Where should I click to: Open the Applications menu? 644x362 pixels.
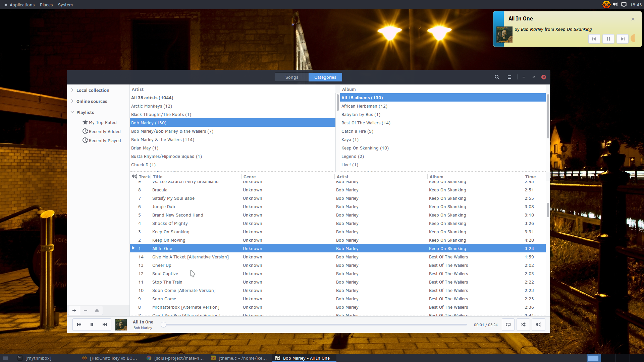[x=22, y=5]
